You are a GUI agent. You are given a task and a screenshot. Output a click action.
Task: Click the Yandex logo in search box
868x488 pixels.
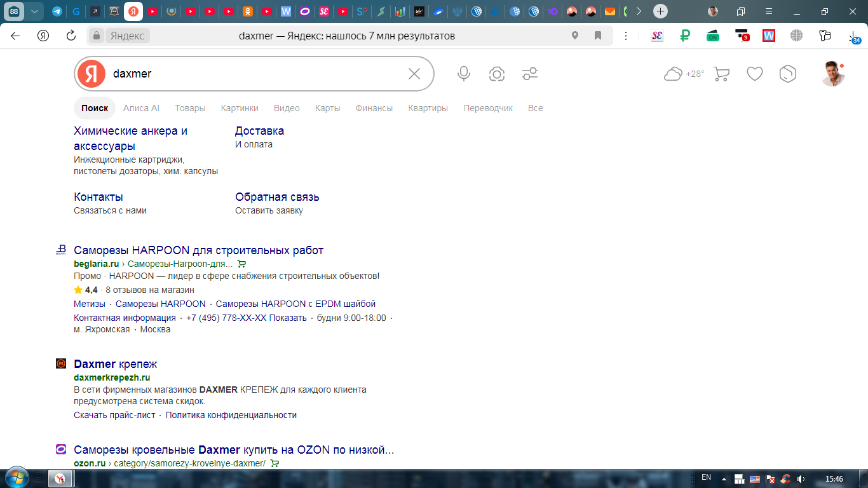tap(92, 74)
